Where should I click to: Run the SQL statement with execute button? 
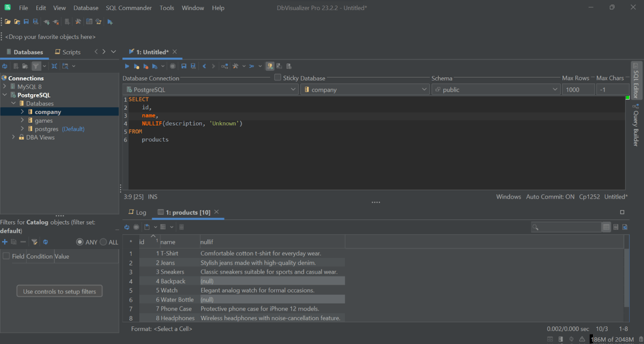pos(126,66)
